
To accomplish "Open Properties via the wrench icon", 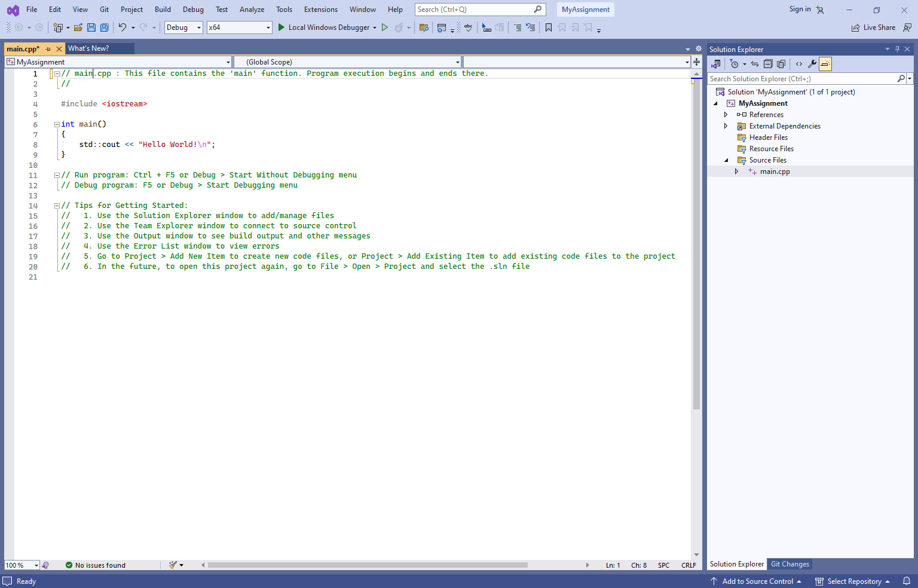I will pyautogui.click(x=812, y=64).
